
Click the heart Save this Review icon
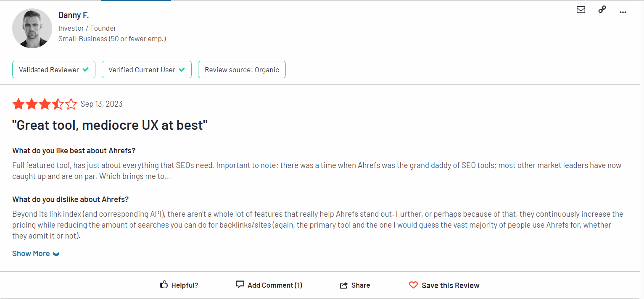[x=413, y=285]
